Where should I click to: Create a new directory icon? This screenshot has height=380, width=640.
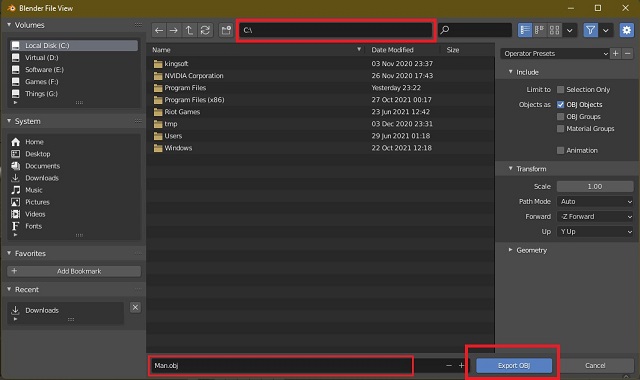pos(226,30)
